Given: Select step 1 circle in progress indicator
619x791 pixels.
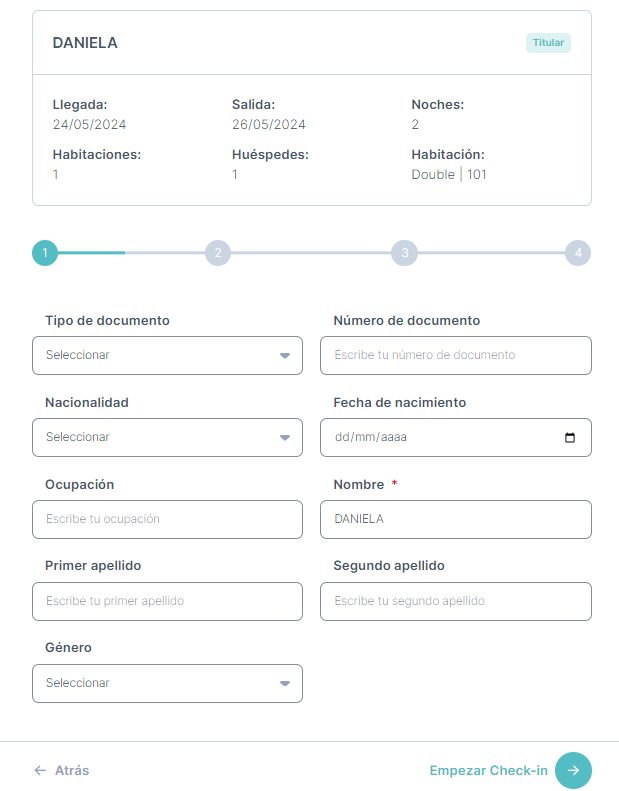Looking at the screenshot, I should coord(45,253).
